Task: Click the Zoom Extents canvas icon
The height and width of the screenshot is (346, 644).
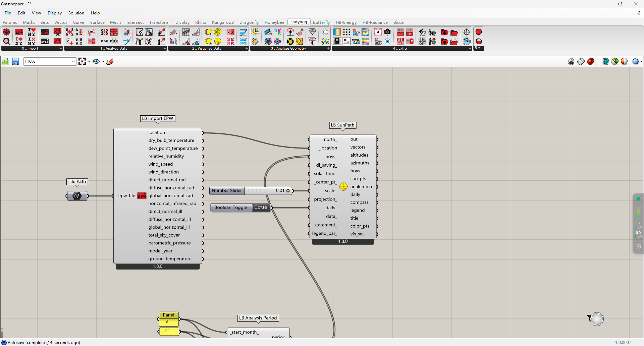Action: [82, 61]
